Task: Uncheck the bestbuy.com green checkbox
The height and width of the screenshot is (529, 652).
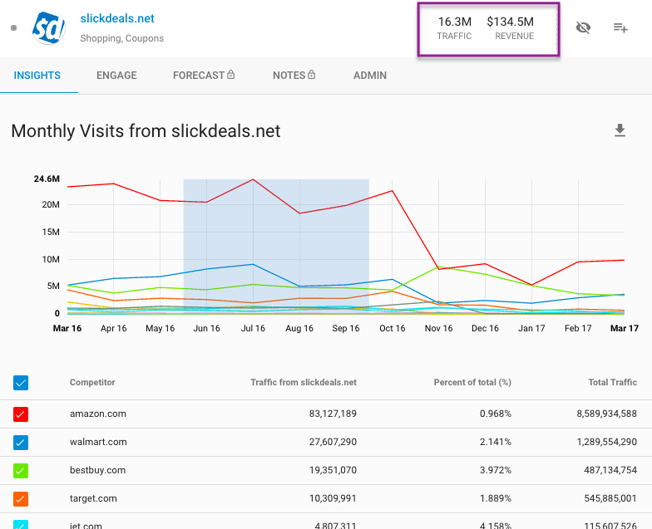Action: 21,471
